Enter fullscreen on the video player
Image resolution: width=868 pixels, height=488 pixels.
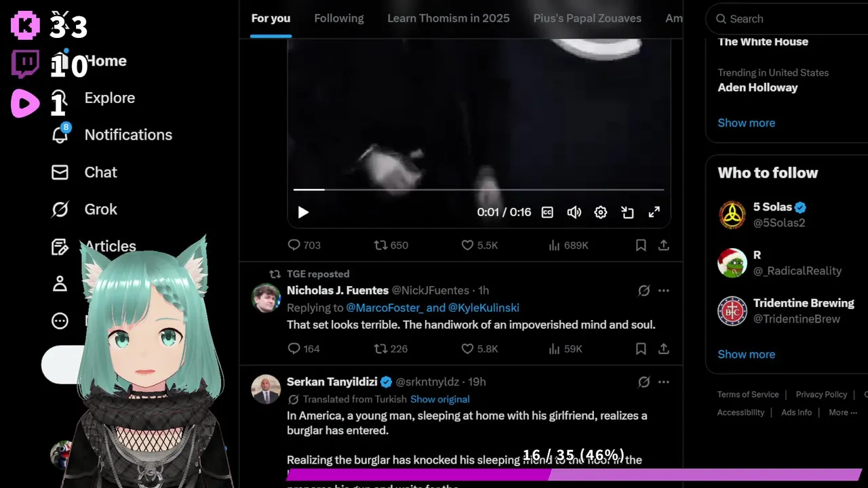(654, 212)
